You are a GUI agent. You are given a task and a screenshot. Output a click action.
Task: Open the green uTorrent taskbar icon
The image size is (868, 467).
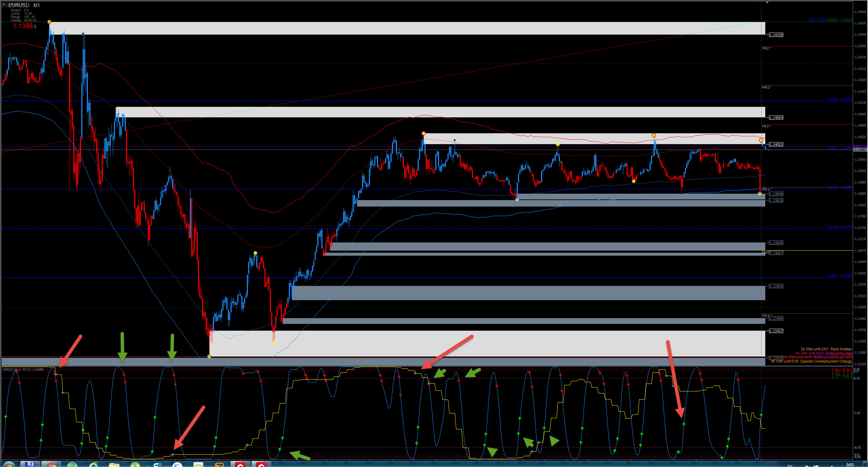[x=135, y=464]
